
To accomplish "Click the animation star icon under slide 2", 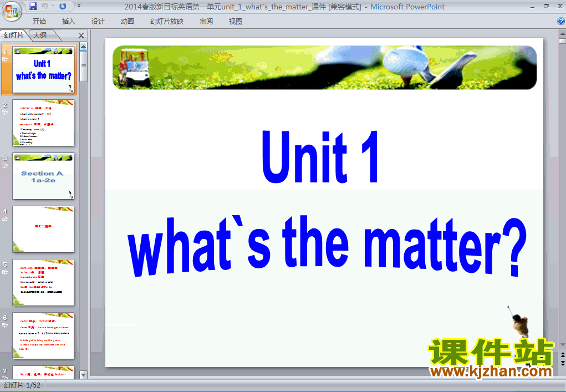I will point(5,112).
